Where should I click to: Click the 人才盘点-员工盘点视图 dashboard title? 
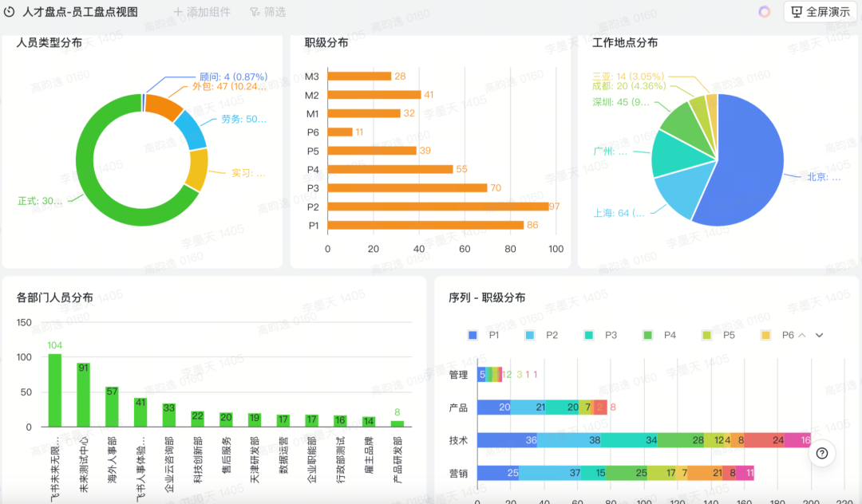tap(81, 11)
